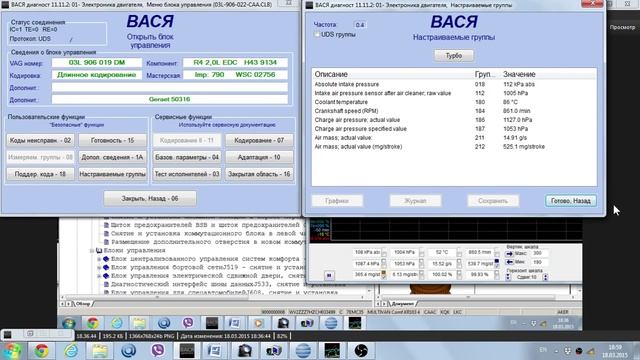Select the Coolant temperature row

pyautogui.click(x=453, y=102)
